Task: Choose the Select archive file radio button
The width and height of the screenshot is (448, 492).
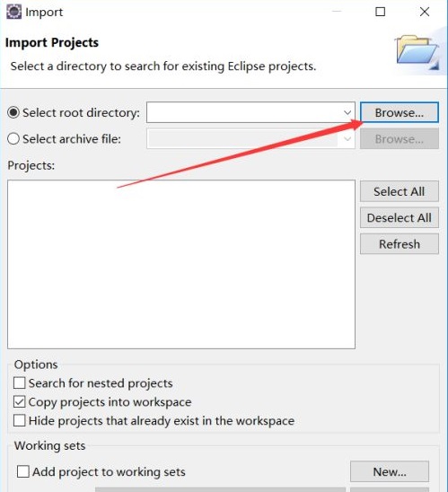Action: click(13, 138)
